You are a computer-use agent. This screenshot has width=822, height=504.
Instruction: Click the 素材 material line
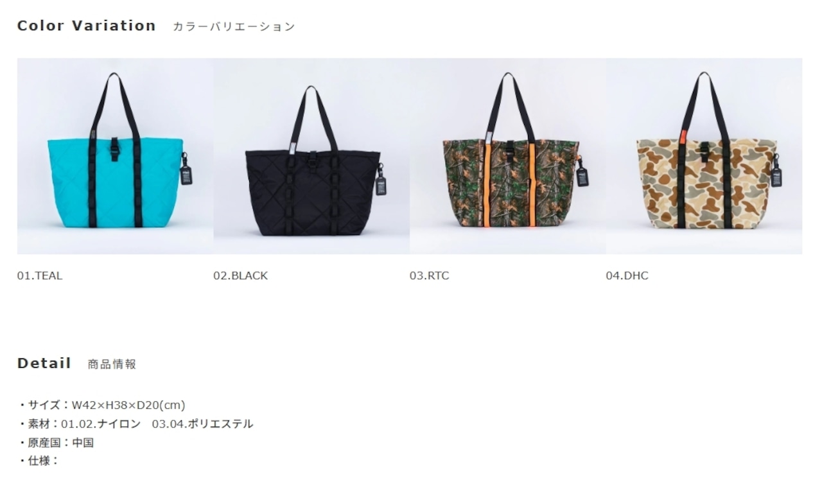pyautogui.click(x=136, y=424)
